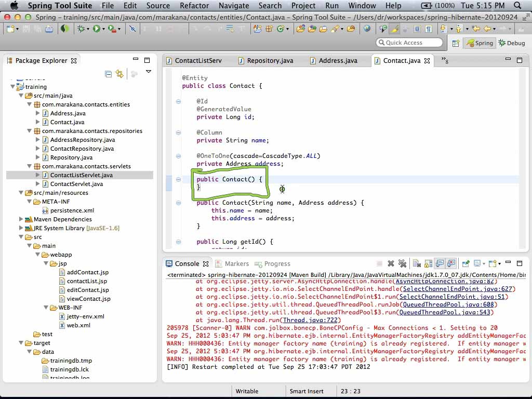Open the Markers tab
The image size is (532, 399).
pyautogui.click(x=232, y=263)
